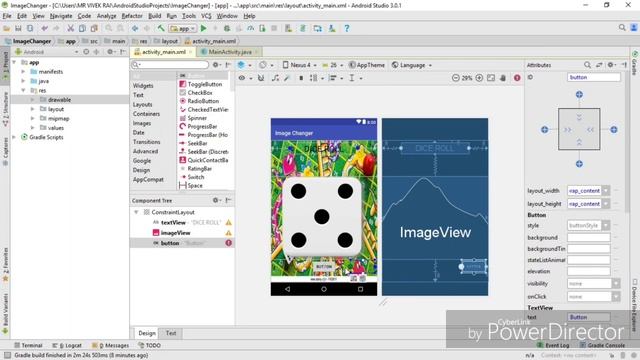Run the app with the green play button
Image resolution: width=640 pixels, height=360 pixels.
203,28
